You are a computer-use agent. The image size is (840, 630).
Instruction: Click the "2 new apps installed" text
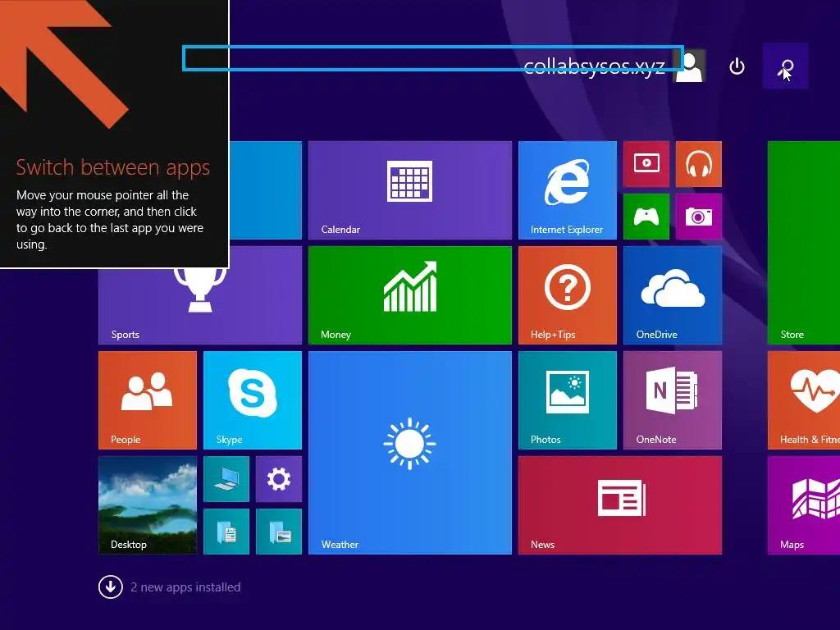click(185, 587)
